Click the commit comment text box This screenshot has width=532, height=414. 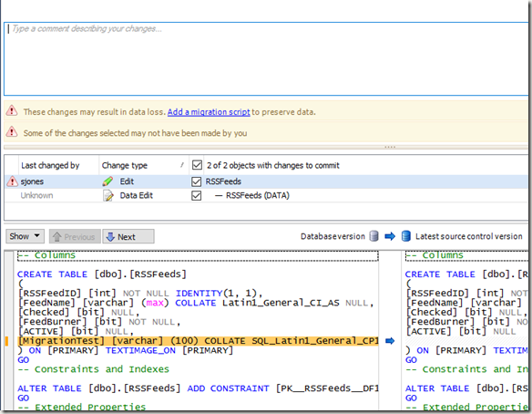tap(266, 59)
